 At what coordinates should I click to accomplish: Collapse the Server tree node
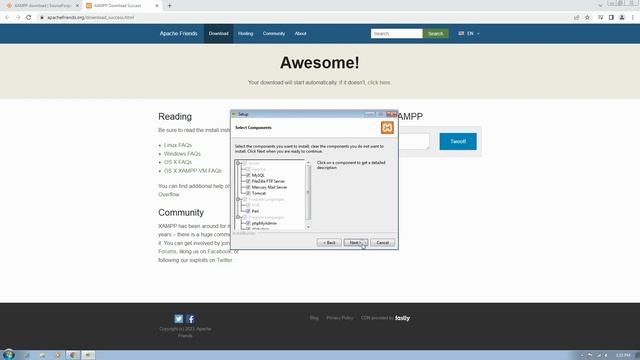point(238,163)
